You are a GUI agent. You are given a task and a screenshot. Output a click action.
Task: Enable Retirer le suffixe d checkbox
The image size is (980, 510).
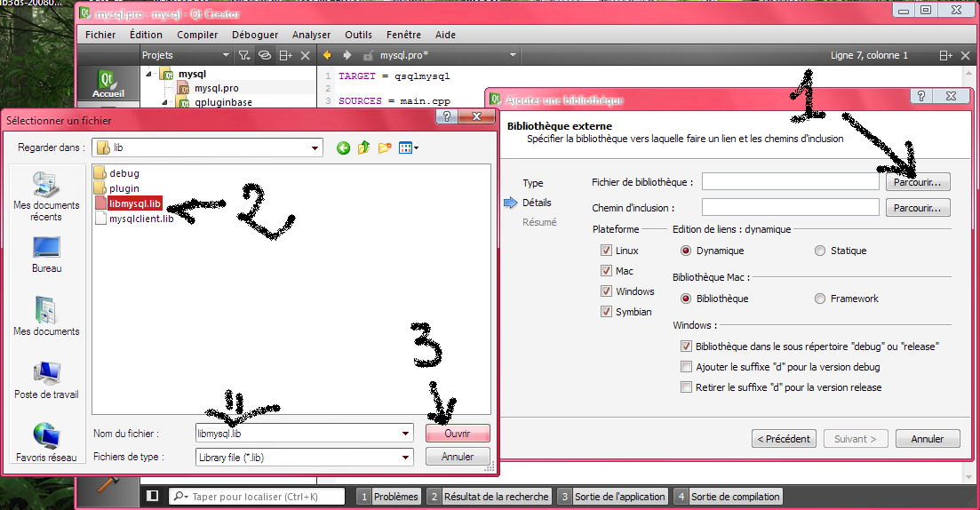pyautogui.click(x=686, y=387)
